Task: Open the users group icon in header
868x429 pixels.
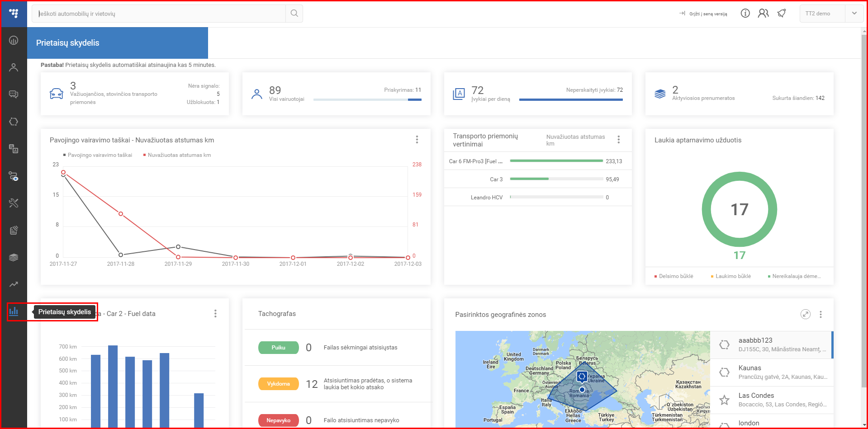Action: pos(763,14)
